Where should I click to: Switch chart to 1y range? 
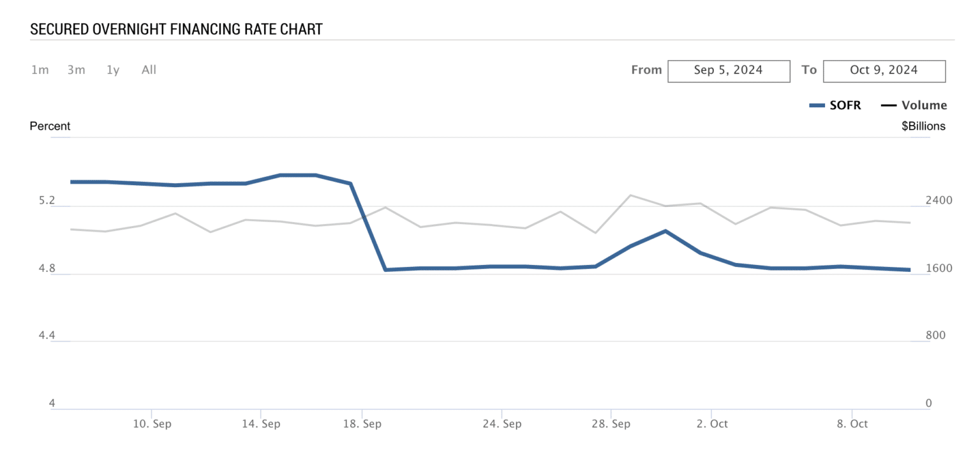click(x=113, y=70)
